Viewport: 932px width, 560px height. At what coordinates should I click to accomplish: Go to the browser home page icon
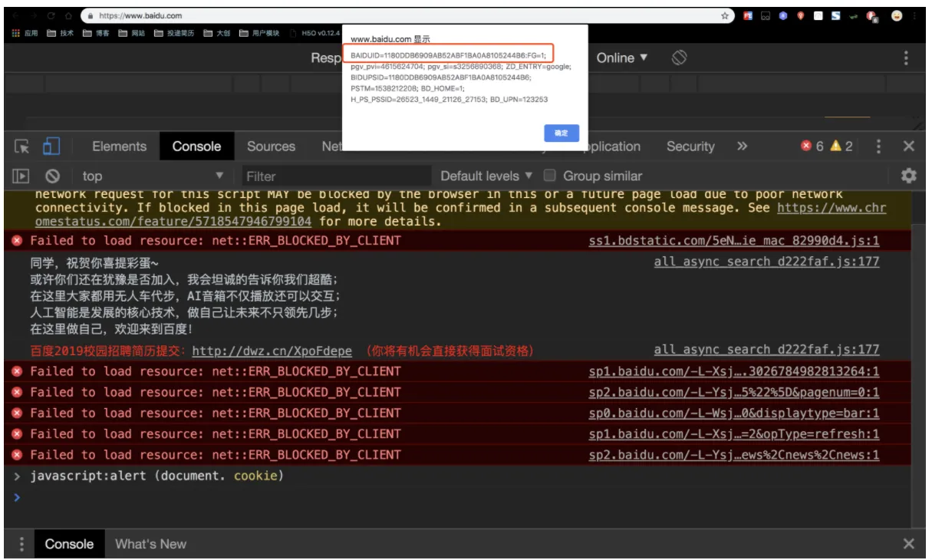point(68,15)
